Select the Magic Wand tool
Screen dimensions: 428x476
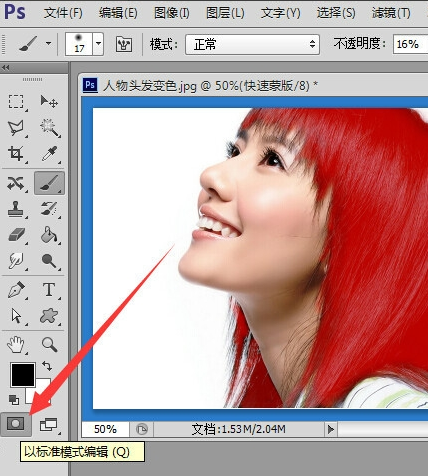50,127
